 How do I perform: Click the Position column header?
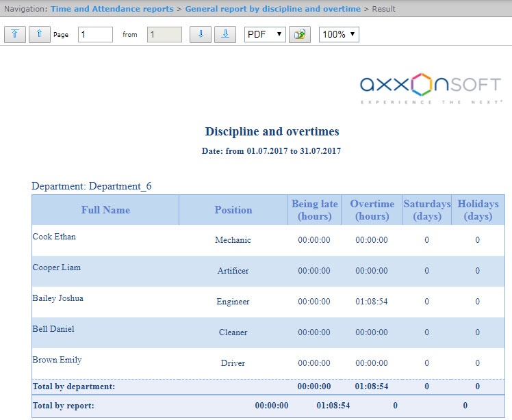[x=233, y=210]
